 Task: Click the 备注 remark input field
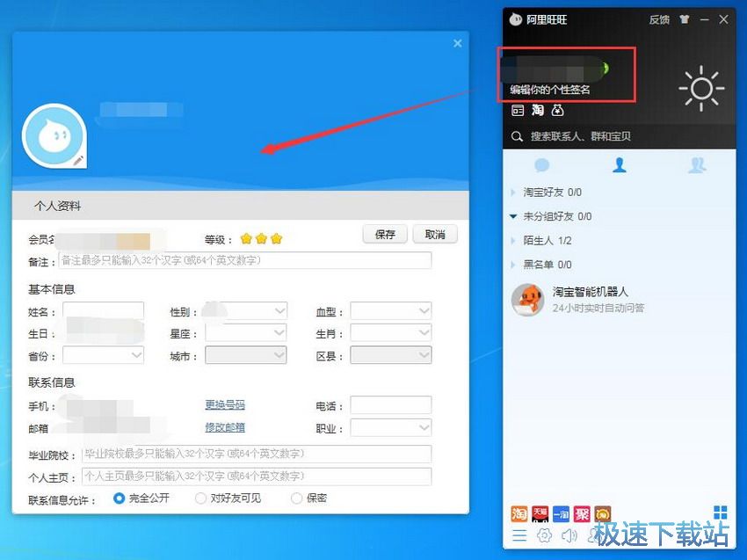tap(245, 261)
